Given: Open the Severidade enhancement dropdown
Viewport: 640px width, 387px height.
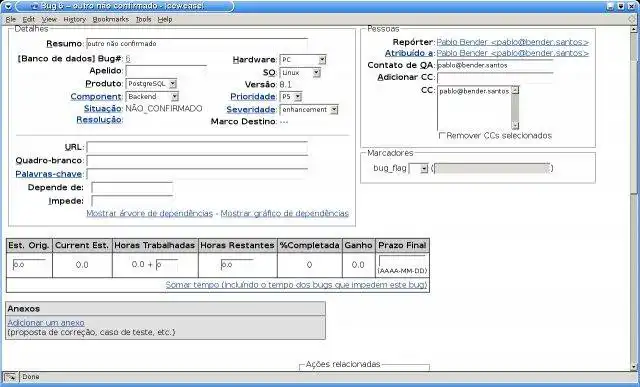Looking at the screenshot, I should [309, 110].
